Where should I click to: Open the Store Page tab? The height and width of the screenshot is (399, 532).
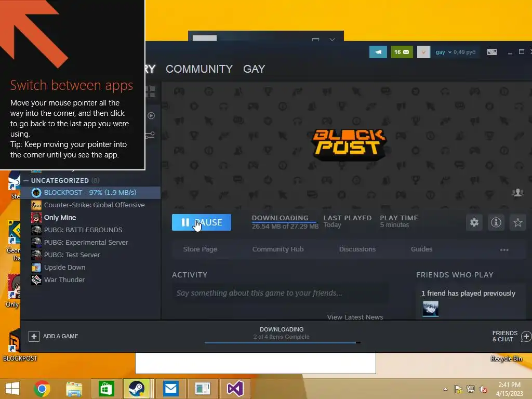coord(200,249)
